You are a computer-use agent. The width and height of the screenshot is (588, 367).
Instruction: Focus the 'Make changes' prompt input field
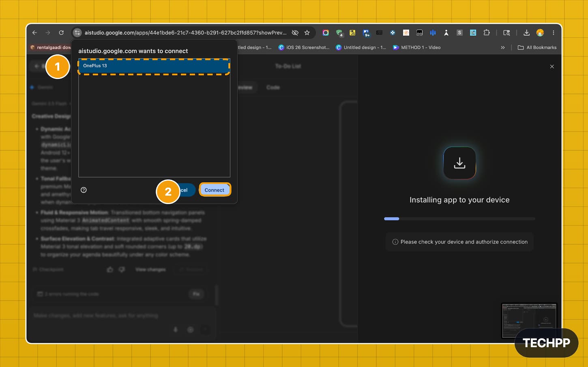[x=122, y=316]
